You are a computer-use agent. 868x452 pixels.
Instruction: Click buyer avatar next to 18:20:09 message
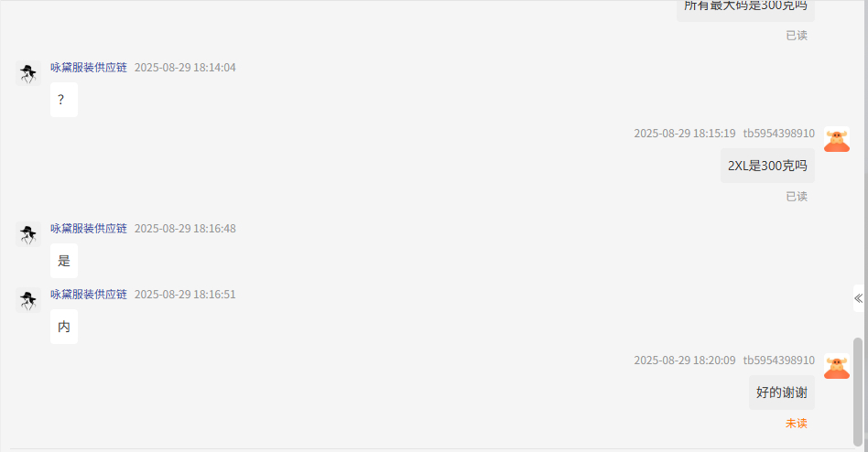[x=837, y=366]
